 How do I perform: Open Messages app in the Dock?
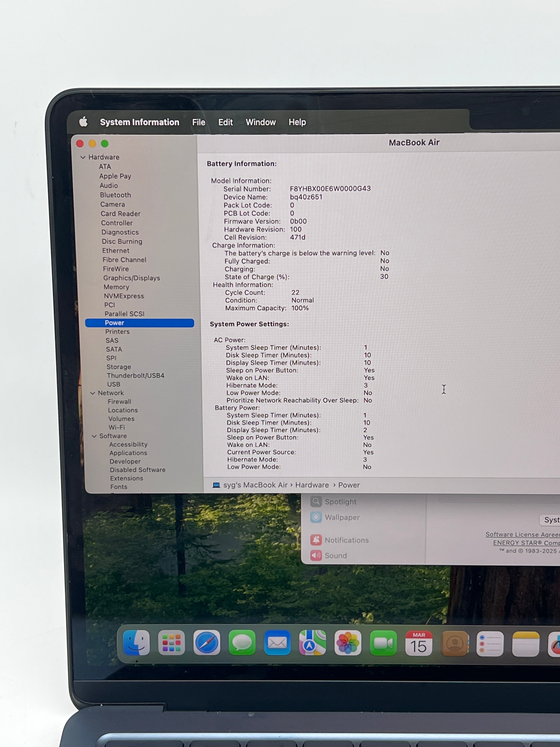[242, 643]
